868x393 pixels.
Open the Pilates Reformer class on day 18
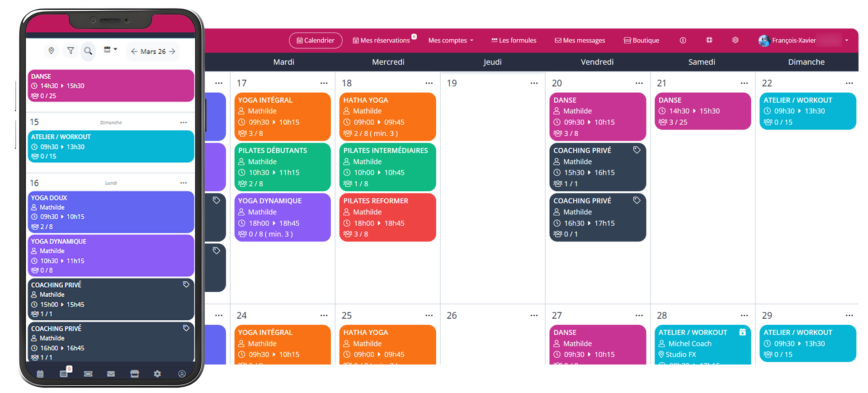[x=387, y=218]
